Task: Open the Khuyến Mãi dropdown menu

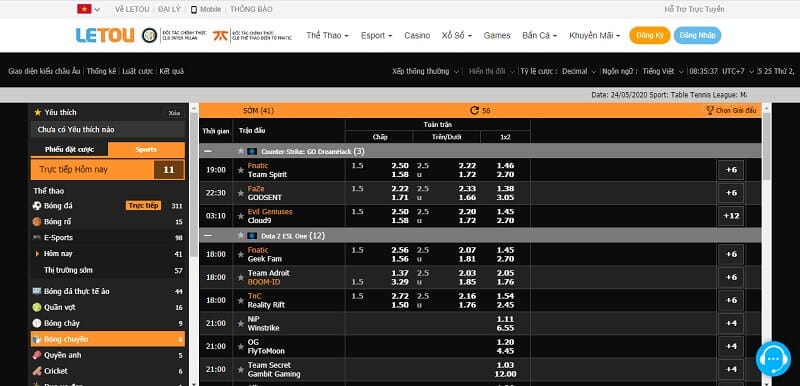Action: tap(594, 36)
